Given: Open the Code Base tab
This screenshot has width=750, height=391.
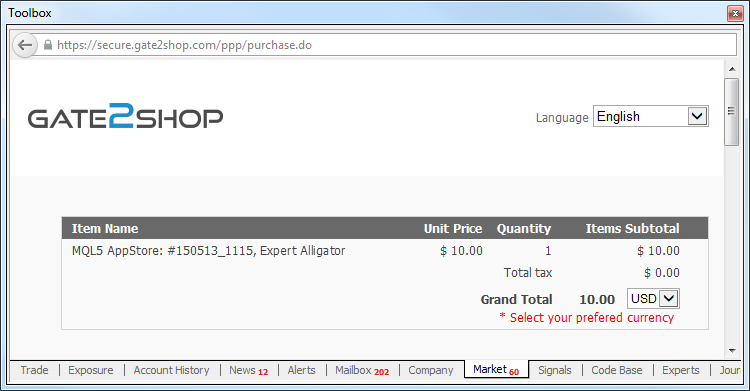Looking at the screenshot, I should coord(617,370).
